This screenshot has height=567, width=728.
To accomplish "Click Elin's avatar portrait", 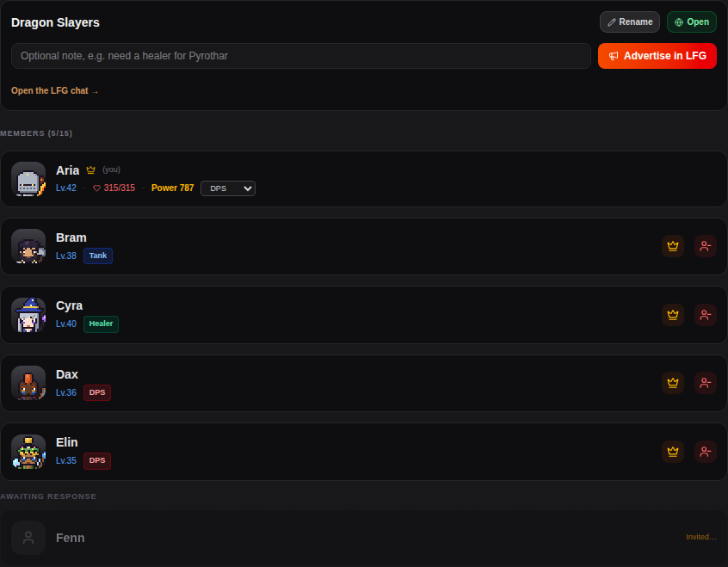I will 28,452.
